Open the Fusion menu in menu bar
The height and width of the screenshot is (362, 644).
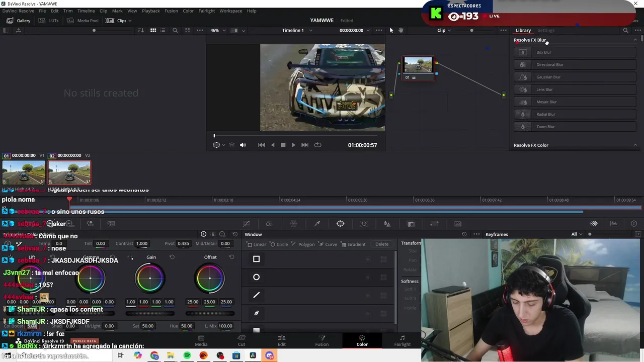(171, 11)
